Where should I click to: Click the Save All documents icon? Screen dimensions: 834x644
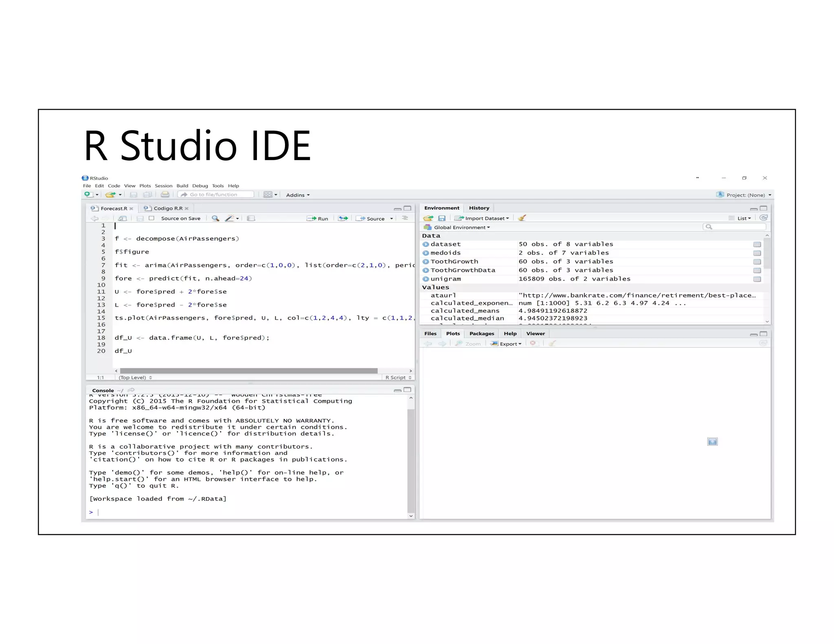tap(148, 195)
